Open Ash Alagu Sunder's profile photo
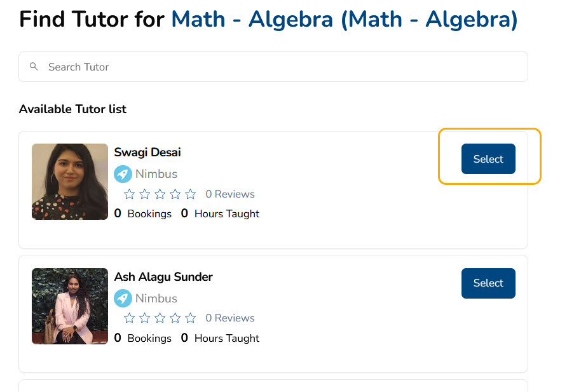The height and width of the screenshot is (392, 574). point(70,306)
